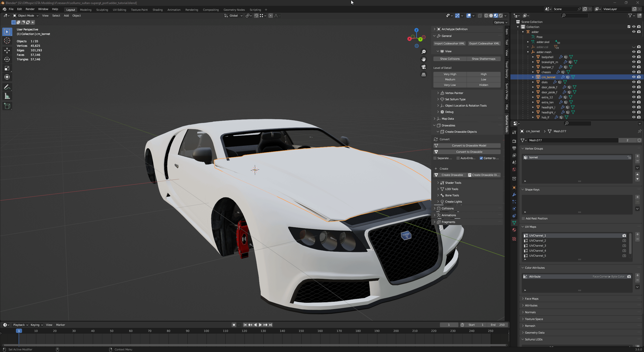Uncheck the Center to checkbox
Viewport: 644px width, 352px height.
pos(481,158)
